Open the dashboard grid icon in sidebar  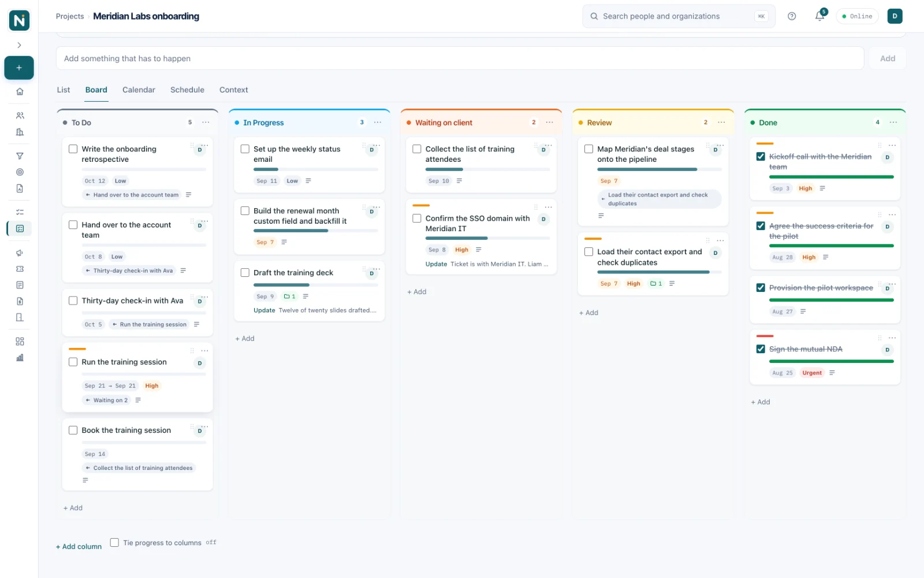click(x=20, y=342)
